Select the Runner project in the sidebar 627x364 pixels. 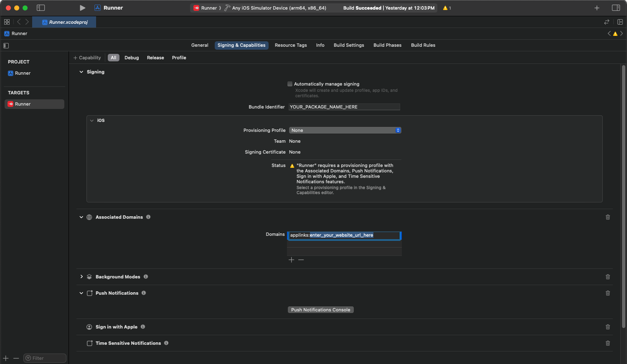click(34, 73)
